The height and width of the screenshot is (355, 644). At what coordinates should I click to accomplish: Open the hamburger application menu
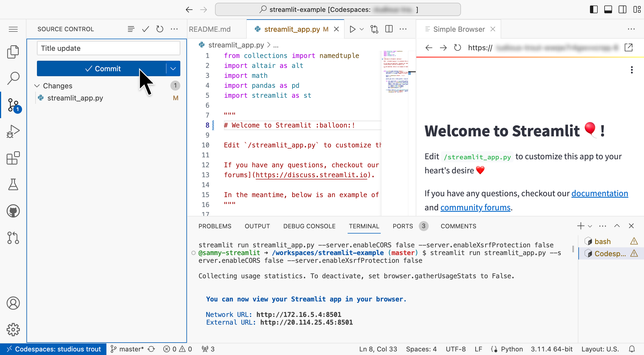pos(13,29)
